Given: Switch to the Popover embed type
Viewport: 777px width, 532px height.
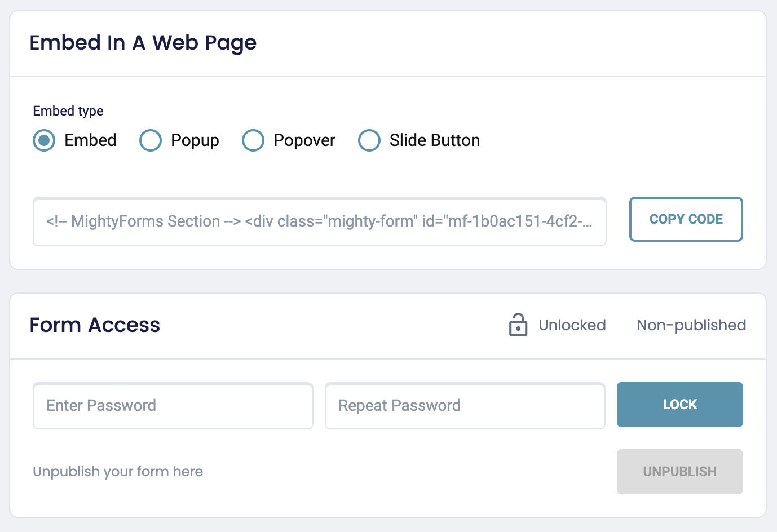Looking at the screenshot, I should (x=253, y=140).
